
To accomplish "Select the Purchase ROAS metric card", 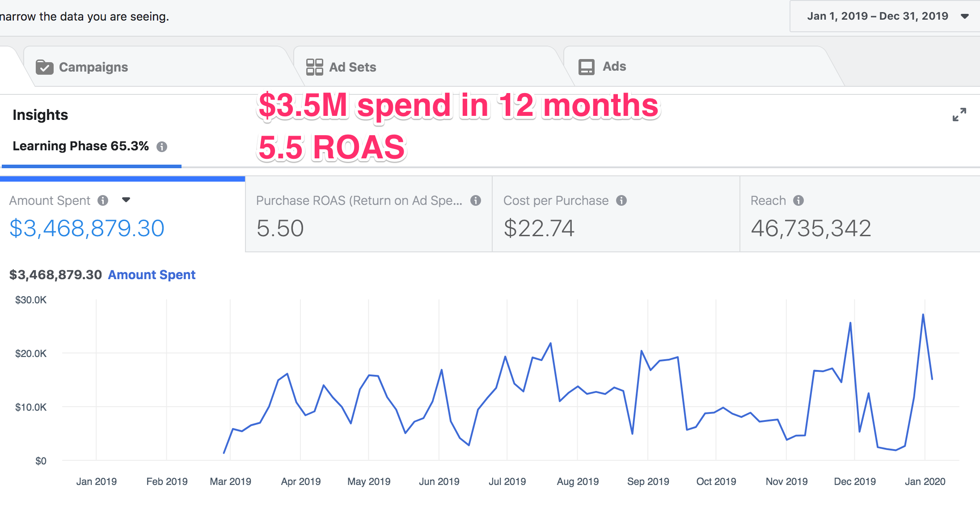I will pyautogui.click(x=368, y=215).
